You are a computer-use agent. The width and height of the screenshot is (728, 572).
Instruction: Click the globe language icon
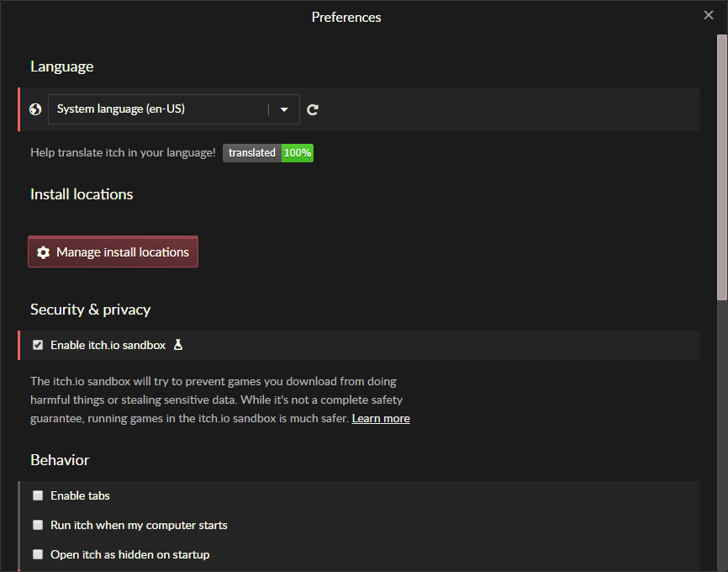click(x=34, y=109)
